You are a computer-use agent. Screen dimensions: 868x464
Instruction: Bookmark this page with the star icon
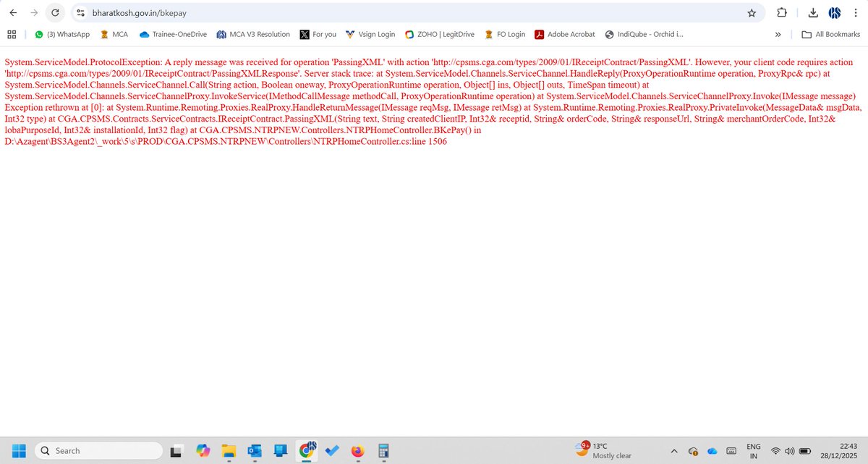(x=752, y=13)
